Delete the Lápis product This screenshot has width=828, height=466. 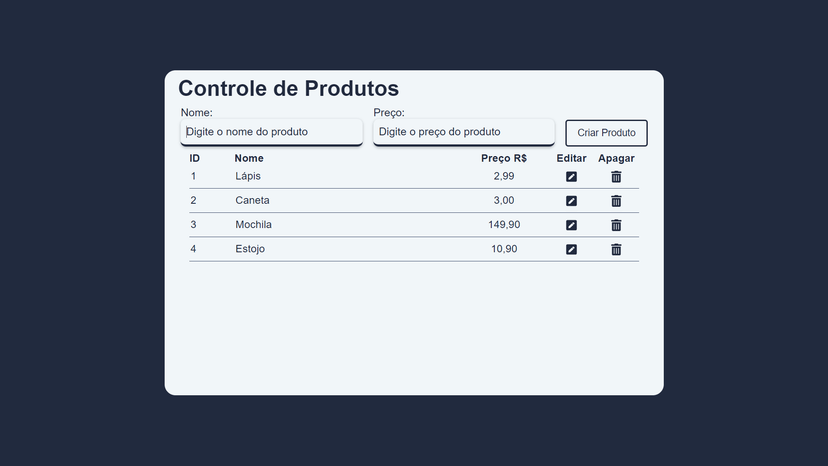click(x=616, y=176)
